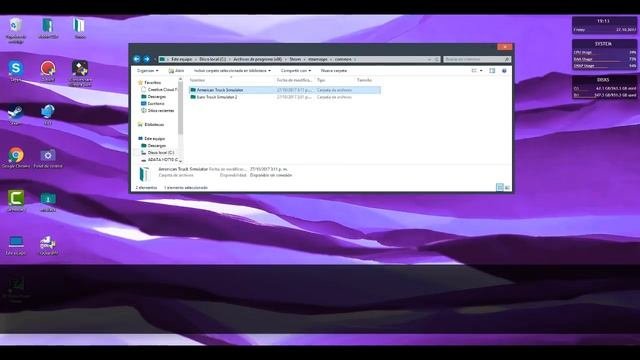Open Creative Cloud Files in navigation pane

coord(159,89)
